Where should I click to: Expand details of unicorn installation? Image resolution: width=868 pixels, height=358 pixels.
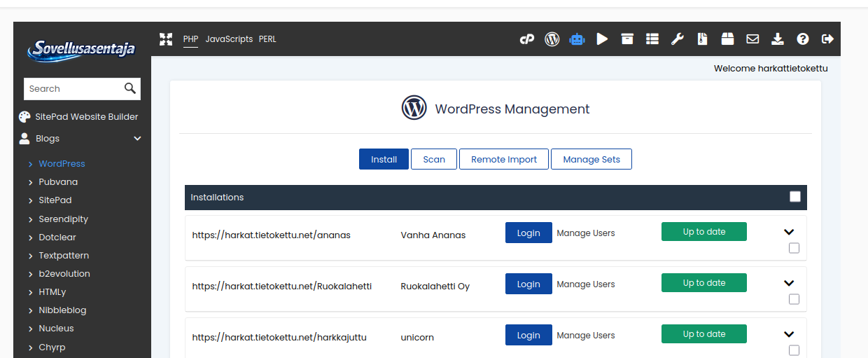point(789,334)
